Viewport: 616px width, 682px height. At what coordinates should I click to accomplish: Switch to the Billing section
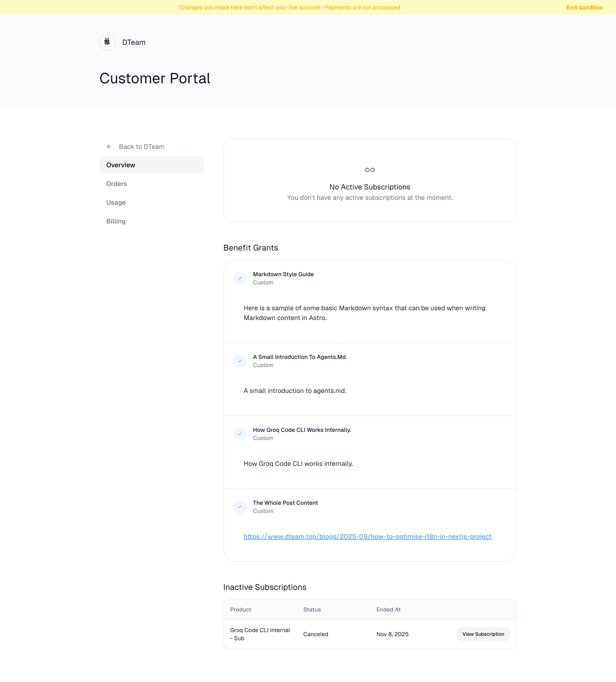coord(116,221)
